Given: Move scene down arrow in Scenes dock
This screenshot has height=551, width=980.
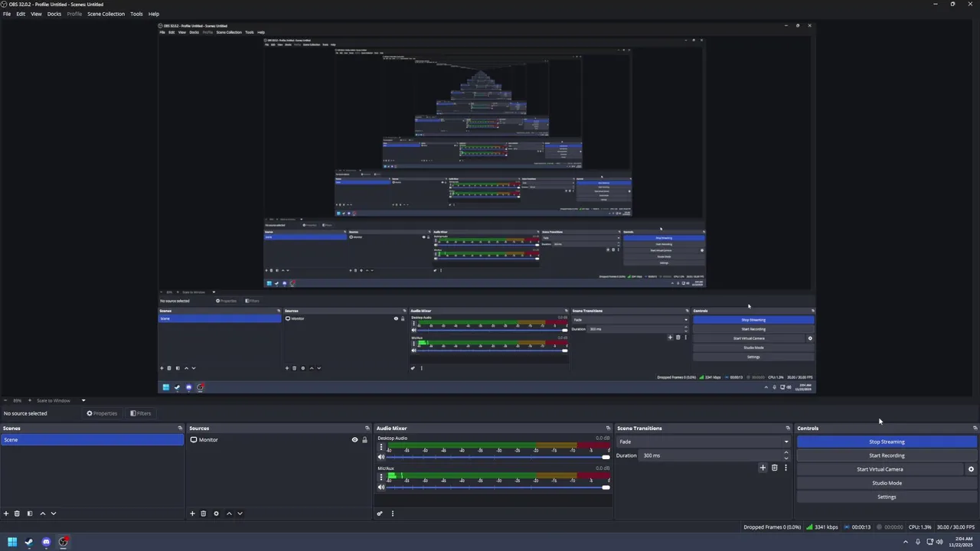Looking at the screenshot, I should point(53,514).
